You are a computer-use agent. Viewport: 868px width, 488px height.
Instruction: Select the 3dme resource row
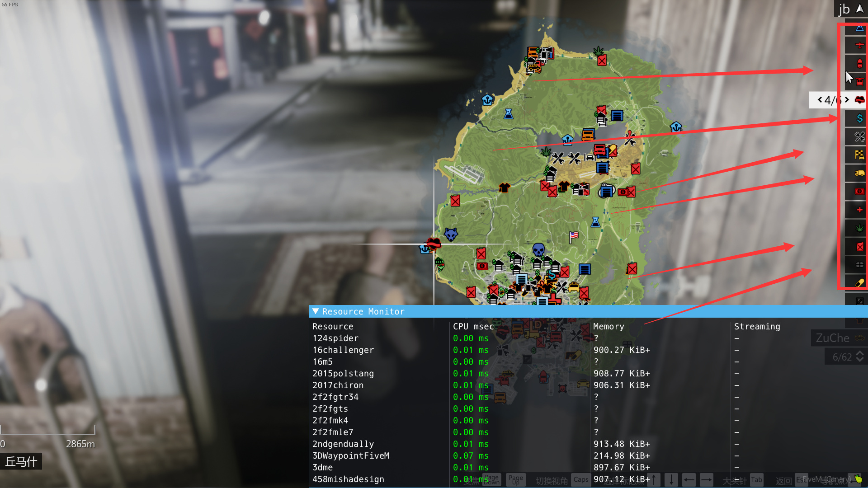pyautogui.click(x=588, y=467)
